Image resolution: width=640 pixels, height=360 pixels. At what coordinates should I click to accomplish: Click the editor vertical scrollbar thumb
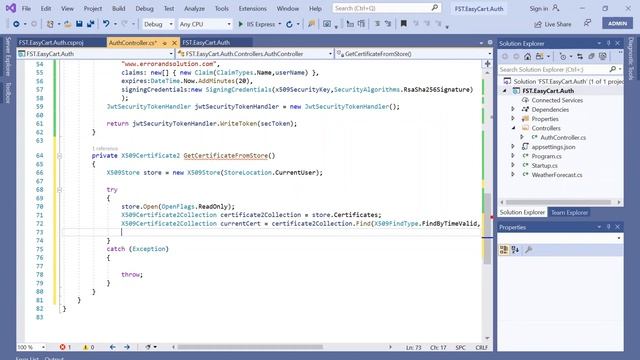coord(487,229)
